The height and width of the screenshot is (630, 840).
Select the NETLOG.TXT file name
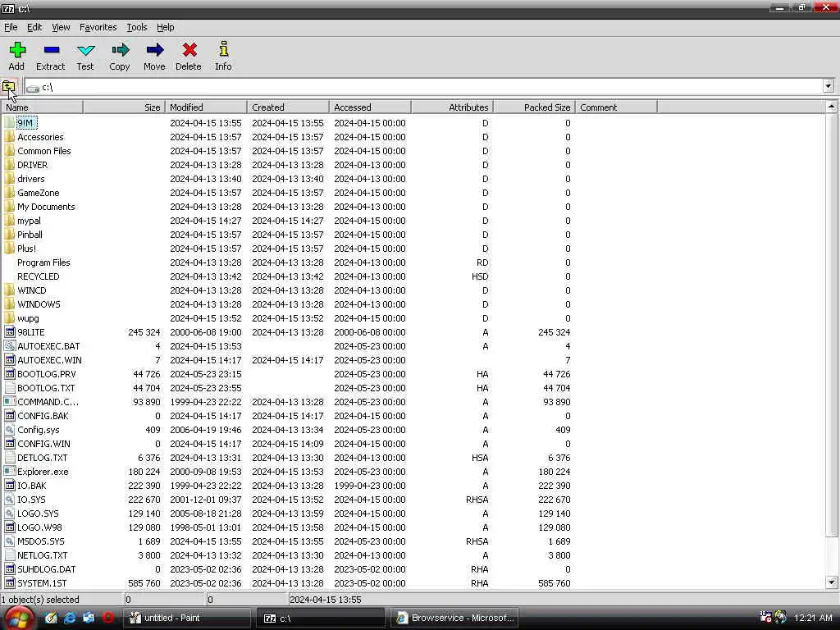click(43, 555)
